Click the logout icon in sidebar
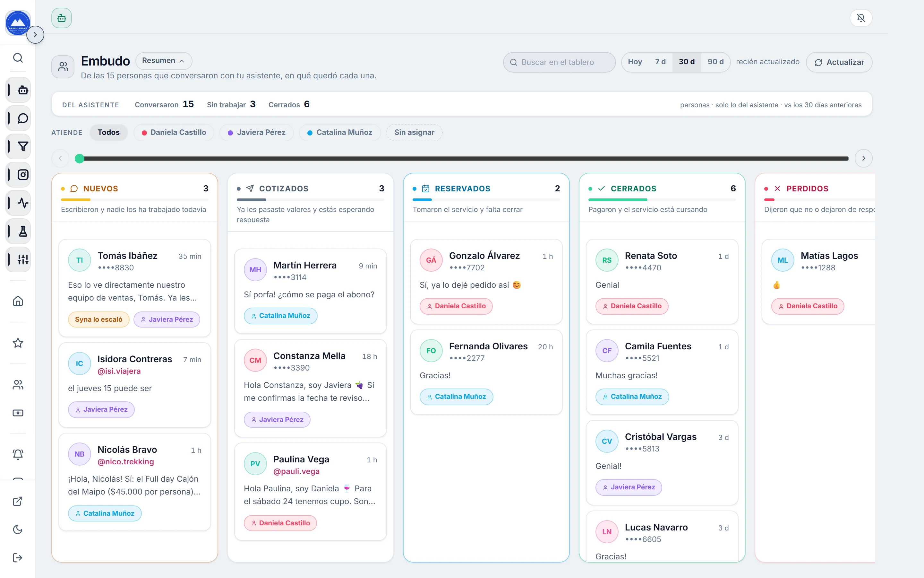Image resolution: width=924 pixels, height=578 pixels. (18, 558)
